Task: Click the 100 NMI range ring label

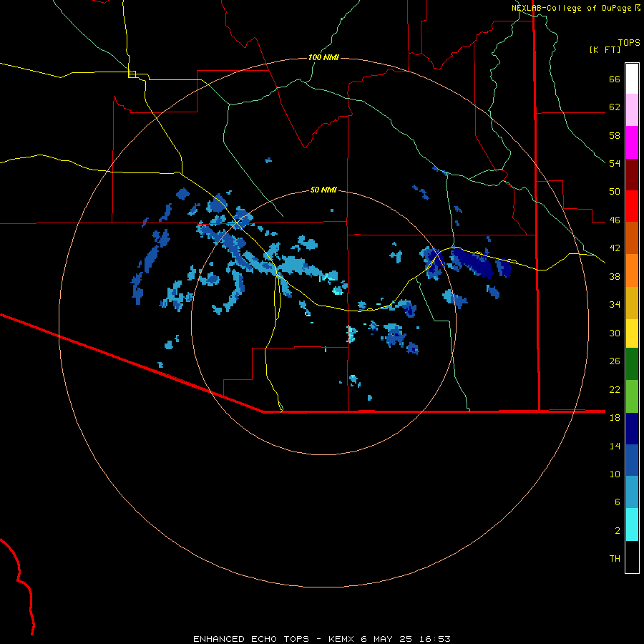Action: (x=323, y=57)
